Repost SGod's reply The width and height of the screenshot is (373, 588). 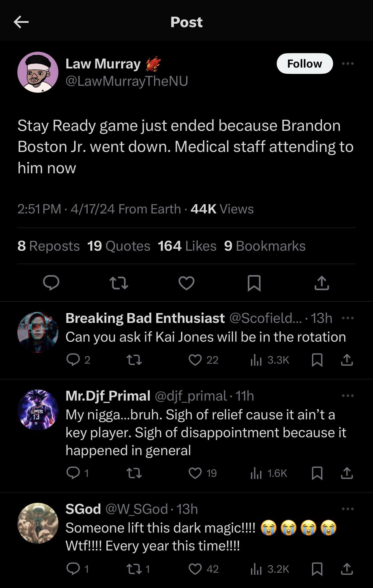coord(134,569)
